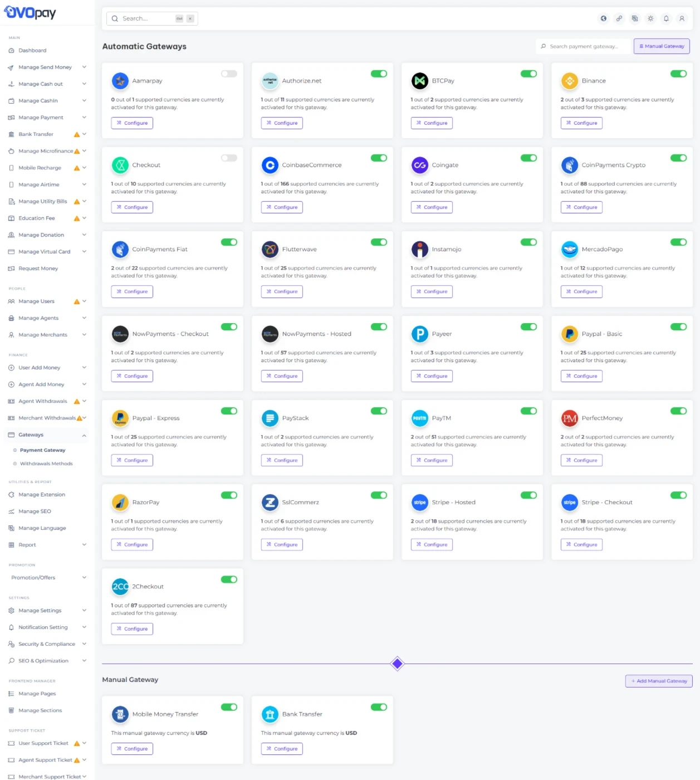Expand the Manage Virtual Card menu
This screenshot has height=780, width=700.
point(47,252)
